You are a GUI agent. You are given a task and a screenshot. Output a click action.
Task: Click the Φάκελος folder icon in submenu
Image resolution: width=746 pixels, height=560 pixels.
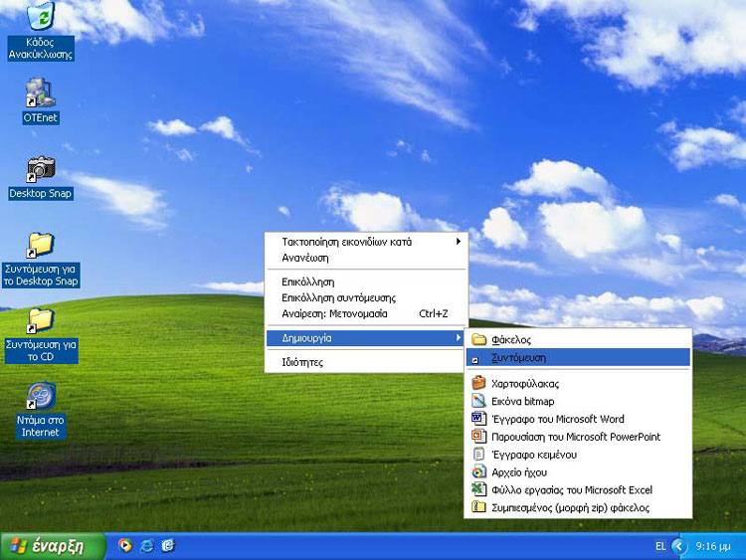[x=478, y=339]
